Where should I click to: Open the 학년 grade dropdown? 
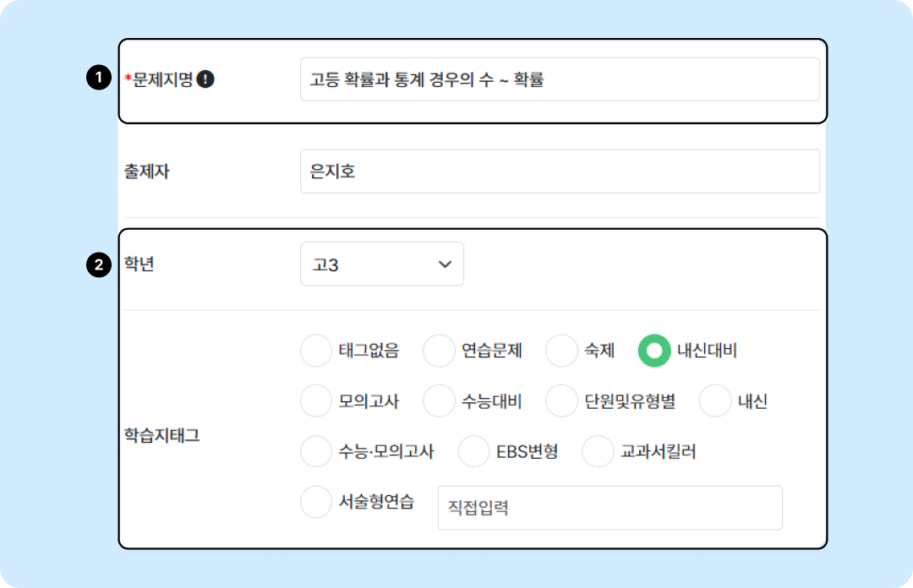coord(381,264)
